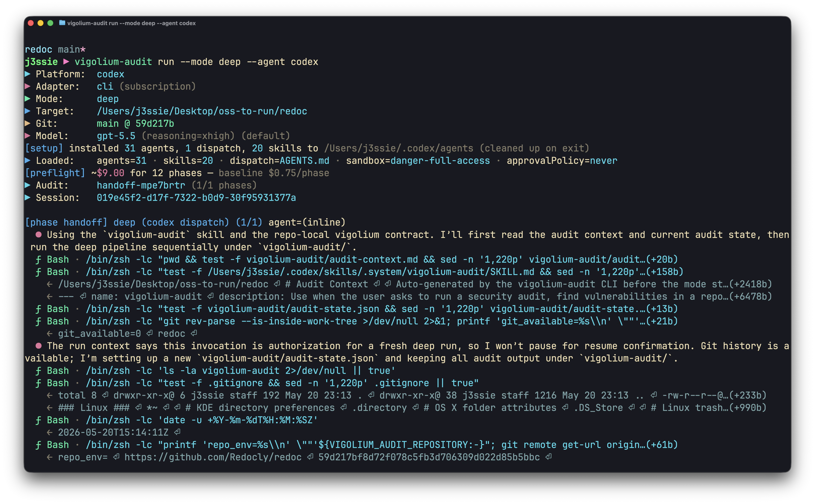Click the 'j3ssie' username in the prompt
This screenshot has height=504, width=815.
(x=41, y=62)
